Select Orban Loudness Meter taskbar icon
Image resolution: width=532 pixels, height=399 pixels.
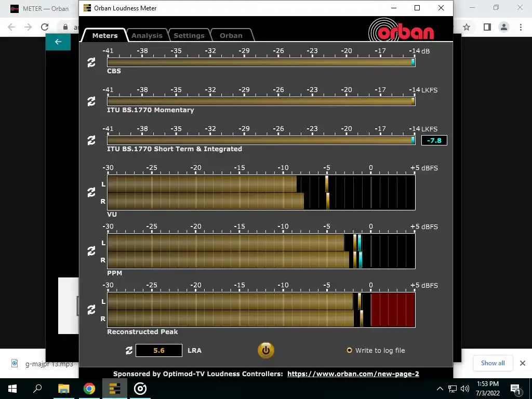[x=115, y=389]
